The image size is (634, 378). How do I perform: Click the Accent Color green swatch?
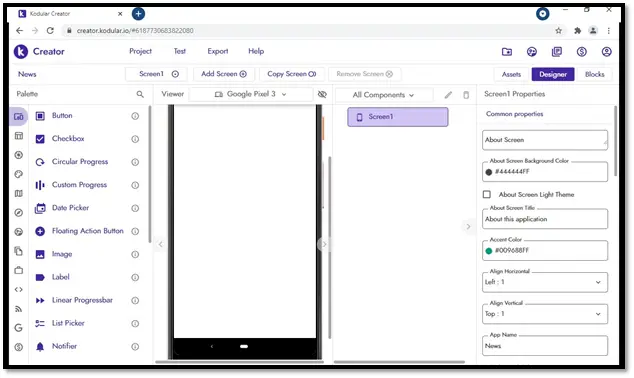coord(488,251)
